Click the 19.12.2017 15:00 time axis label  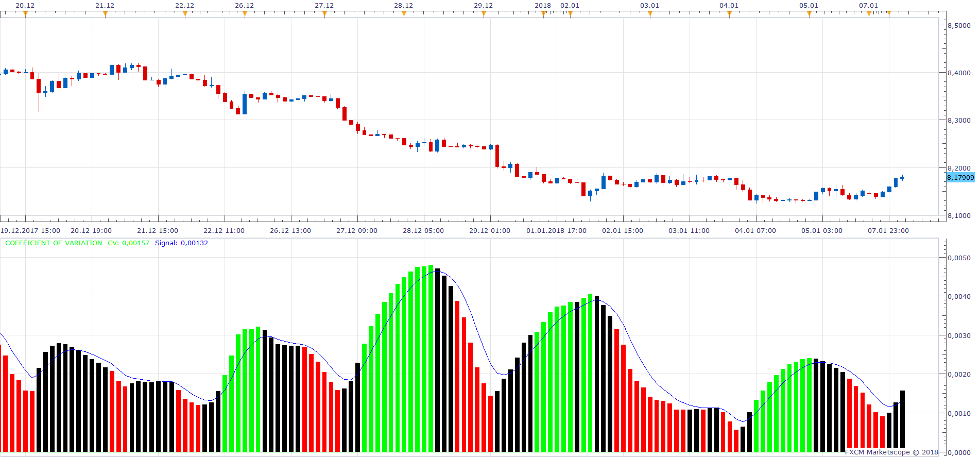30,230
